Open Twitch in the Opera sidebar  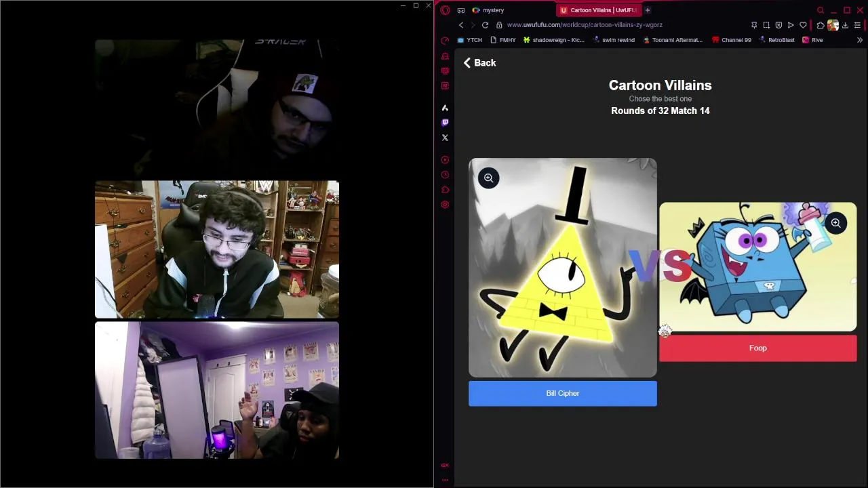(x=445, y=123)
